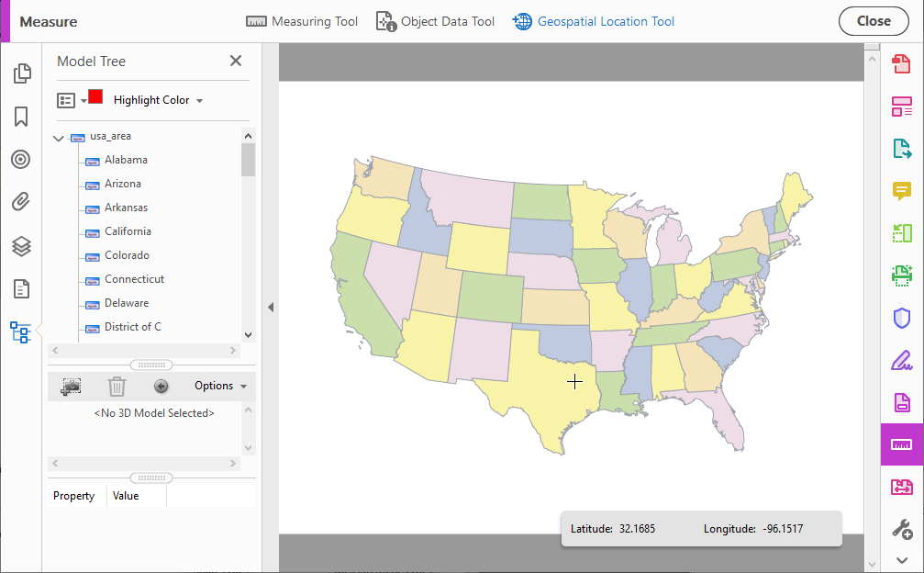Collapse the usa_area tree node

tap(59, 139)
